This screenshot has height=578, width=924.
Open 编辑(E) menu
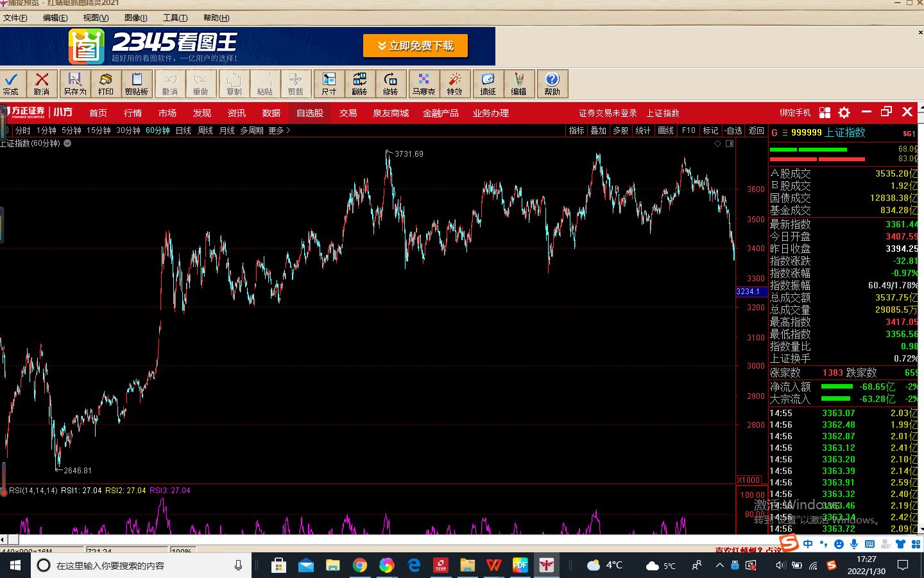[55, 18]
